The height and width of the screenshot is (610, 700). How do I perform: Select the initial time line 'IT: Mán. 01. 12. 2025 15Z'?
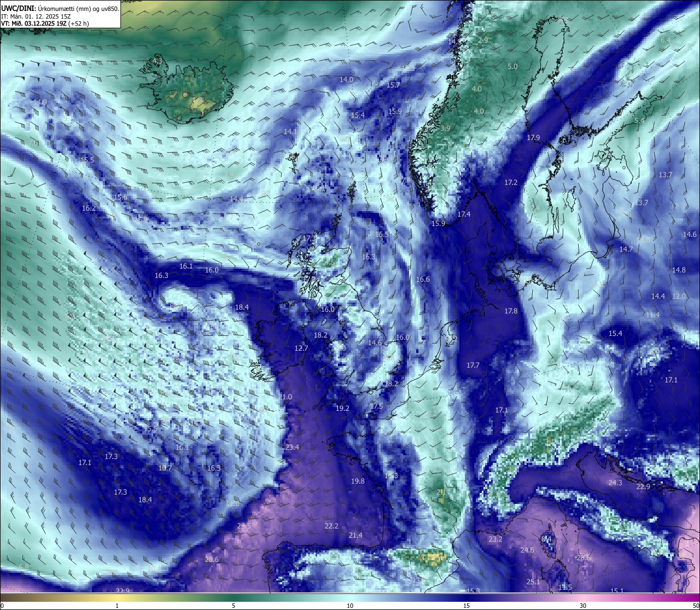(x=36, y=16)
